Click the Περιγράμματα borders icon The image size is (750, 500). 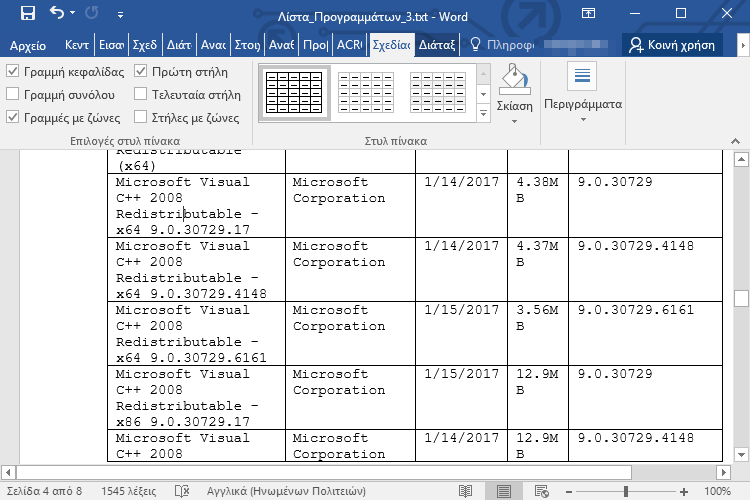point(582,76)
